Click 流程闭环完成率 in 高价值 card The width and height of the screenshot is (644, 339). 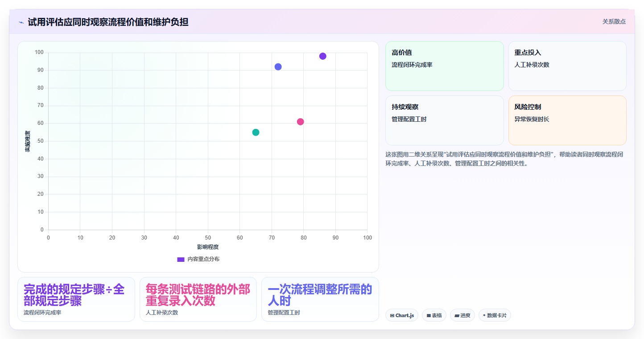pyautogui.click(x=412, y=65)
